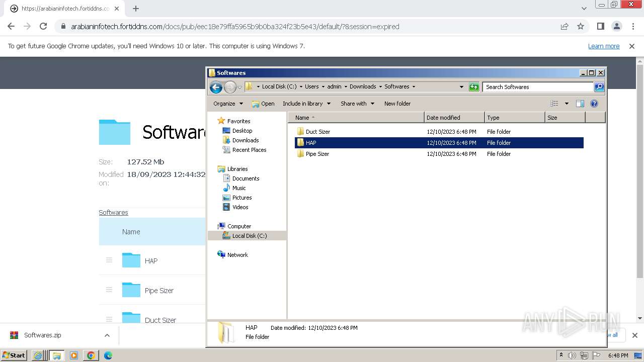Screen dimensions: 644x362
Task: Open the Chrome tab search dropdown
Action: click(x=584, y=9)
